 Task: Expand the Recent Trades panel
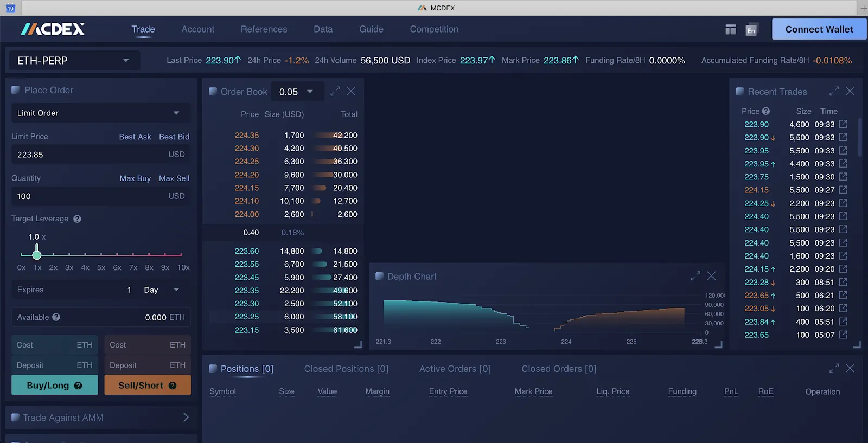(834, 91)
